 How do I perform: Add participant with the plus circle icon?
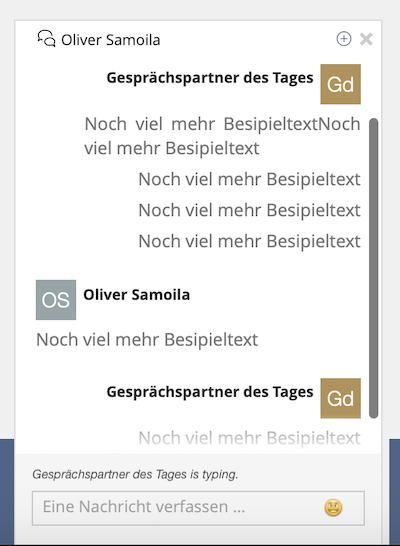pyautogui.click(x=344, y=39)
